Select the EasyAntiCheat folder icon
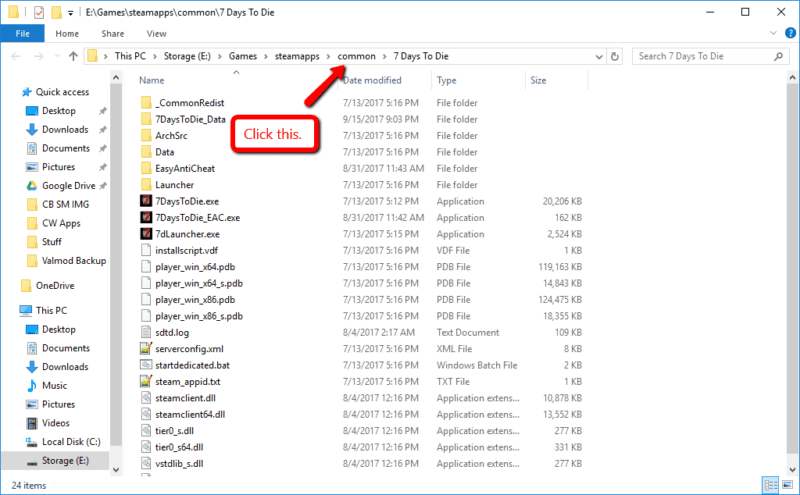Image resolution: width=800 pixels, height=495 pixels. [146, 168]
